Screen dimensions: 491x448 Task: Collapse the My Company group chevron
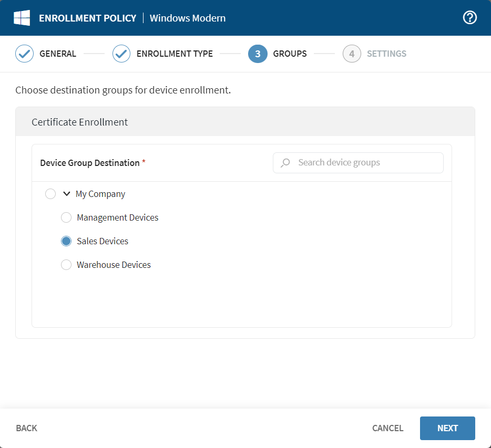(66, 194)
